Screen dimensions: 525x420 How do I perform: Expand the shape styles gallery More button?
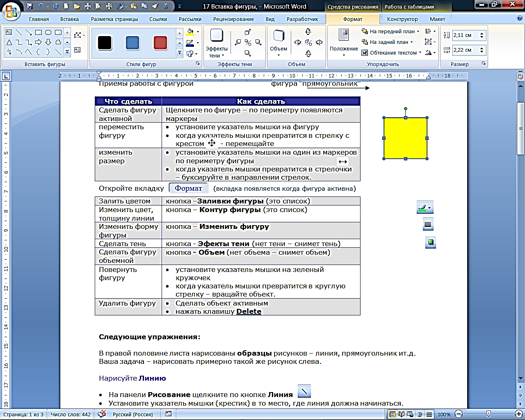180,53
